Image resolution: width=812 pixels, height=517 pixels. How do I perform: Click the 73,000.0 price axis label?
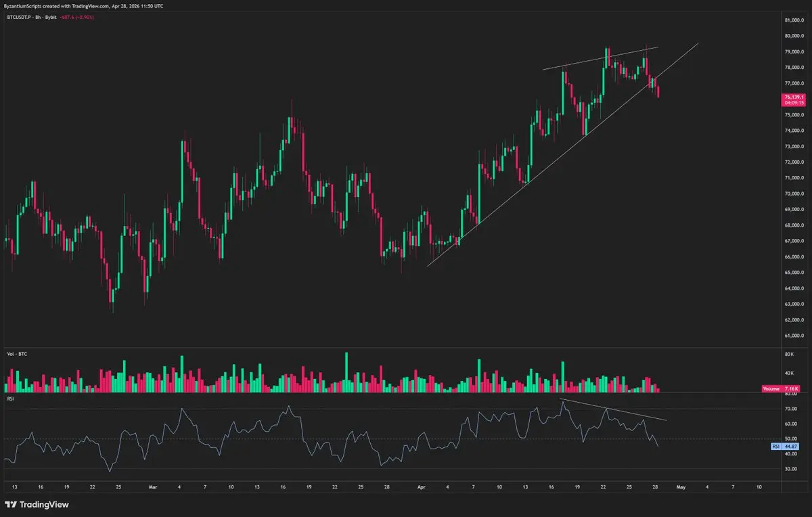click(x=793, y=147)
